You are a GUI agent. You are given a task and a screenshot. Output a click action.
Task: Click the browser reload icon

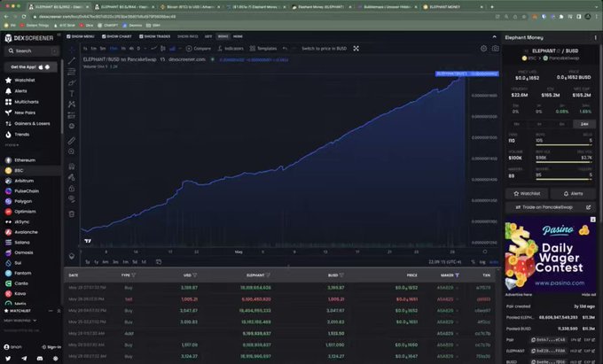(x=24, y=17)
